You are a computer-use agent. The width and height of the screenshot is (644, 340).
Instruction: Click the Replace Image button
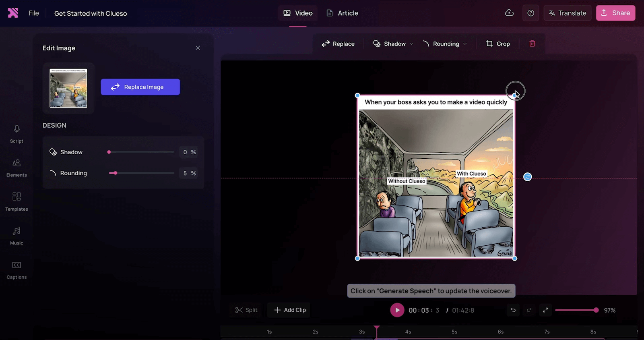point(140,87)
